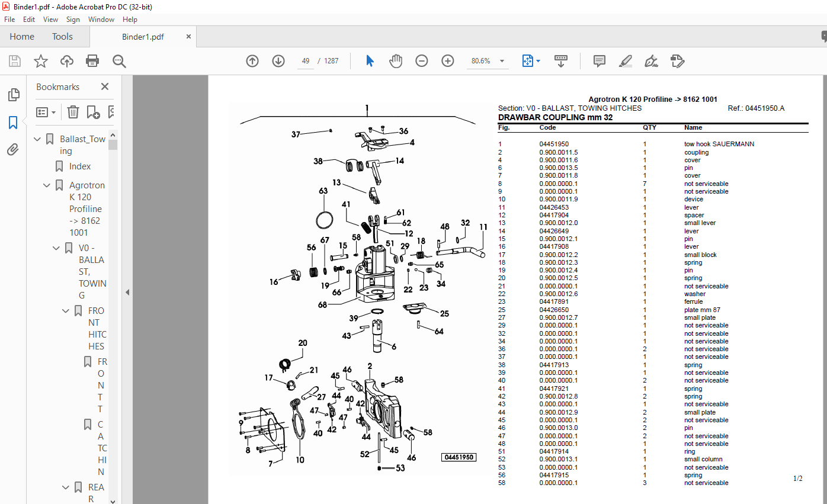This screenshot has height=504, width=827.
Task: Click the page number input field
Action: tap(305, 61)
